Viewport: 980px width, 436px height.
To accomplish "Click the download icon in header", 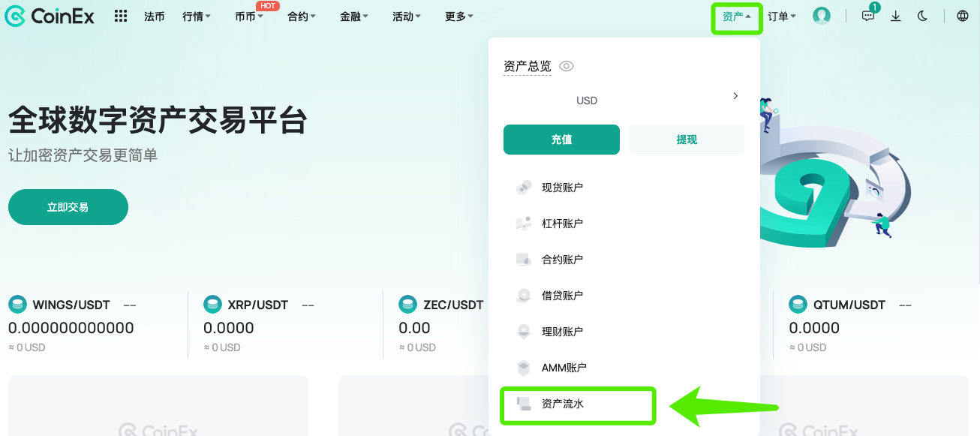I will click(x=896, y=16).
